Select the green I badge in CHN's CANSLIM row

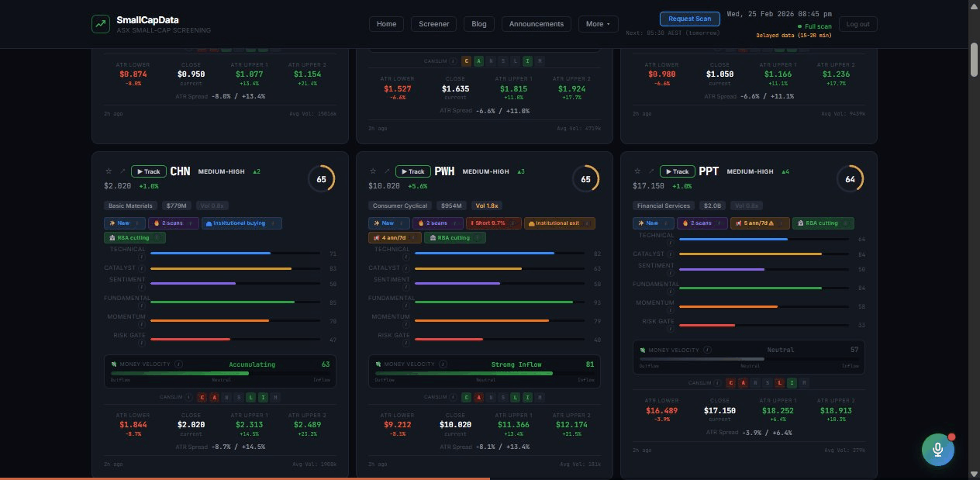click(263, 397)
